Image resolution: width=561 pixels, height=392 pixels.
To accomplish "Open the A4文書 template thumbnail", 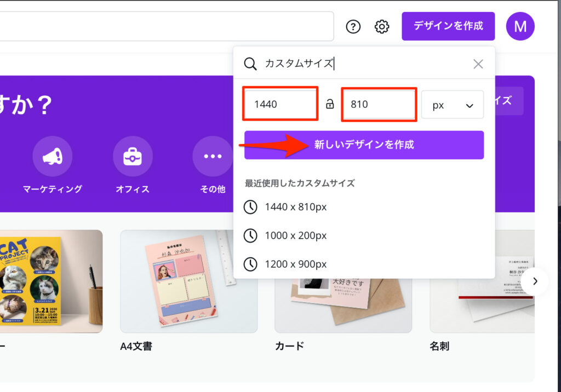I will pyautogui.click(x=188, y=281).
